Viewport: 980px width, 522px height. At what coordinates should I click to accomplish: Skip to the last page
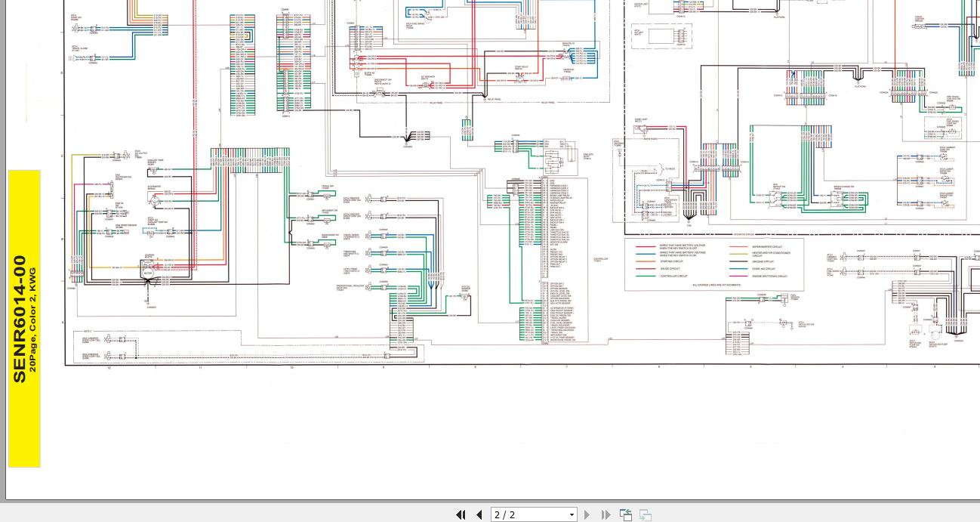606,514
